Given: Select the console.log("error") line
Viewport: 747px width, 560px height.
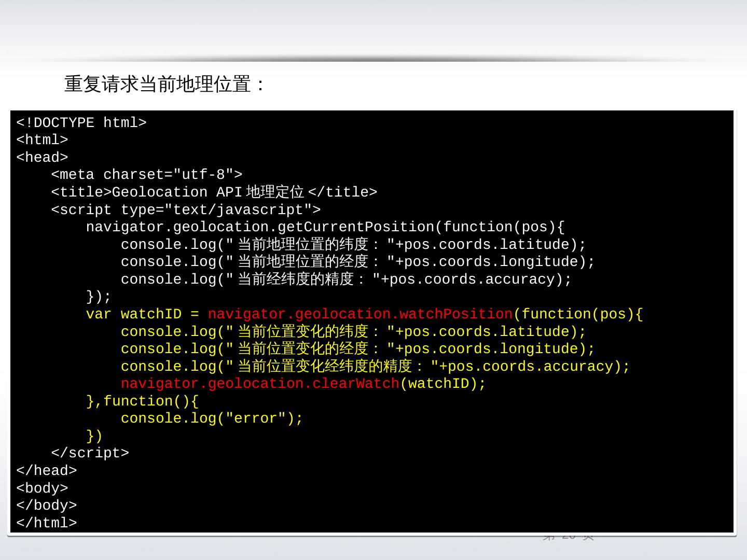Looking at the screenshot, I should coord(212,418).
